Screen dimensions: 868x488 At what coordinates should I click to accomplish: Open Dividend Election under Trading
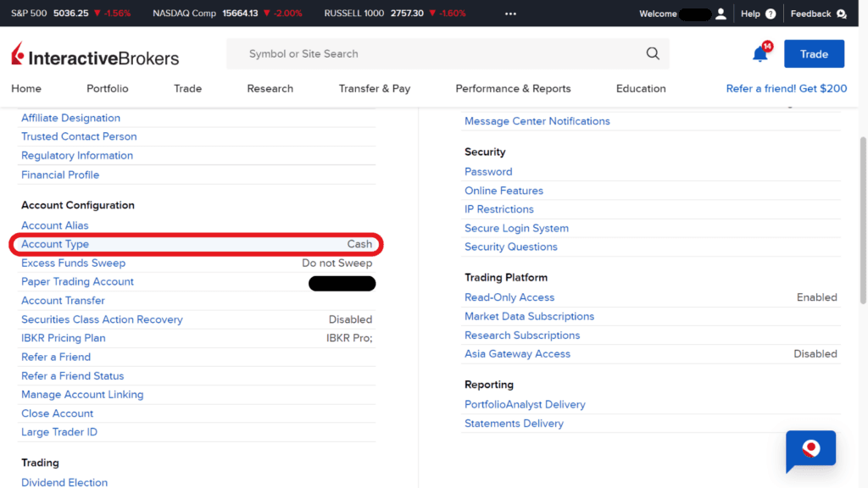pyautogui.click(x=64, y=481)
